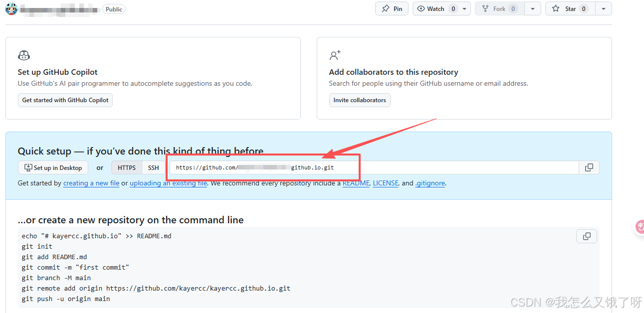This screenshot has height=313, width=644.
Task: Click the pink floating widget at right edge
Action: coord(640,227)
